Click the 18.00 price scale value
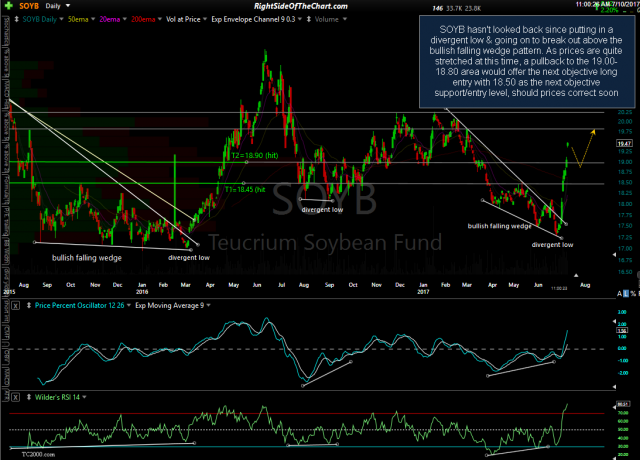This screenshot has width=640, height=460. point(625,204)
